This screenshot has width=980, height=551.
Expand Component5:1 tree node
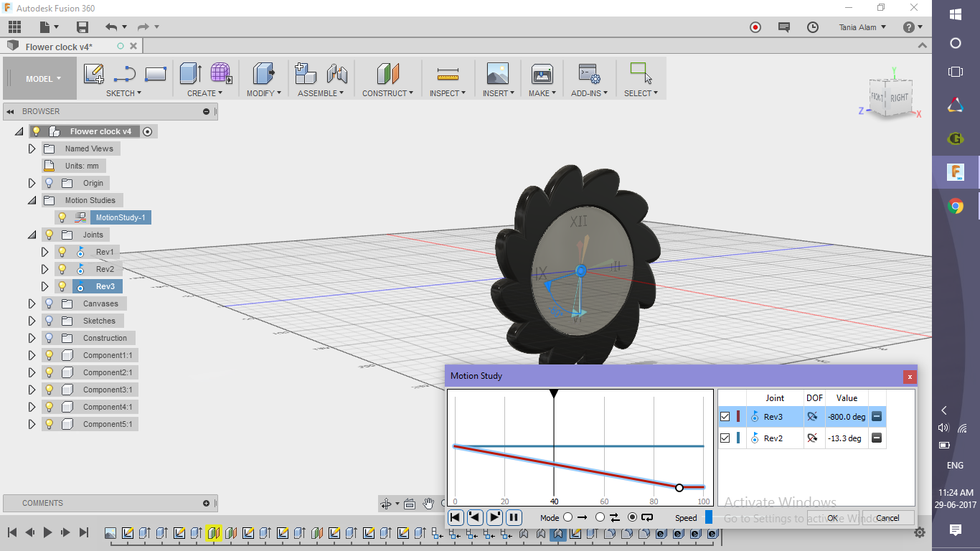[32, 424]
